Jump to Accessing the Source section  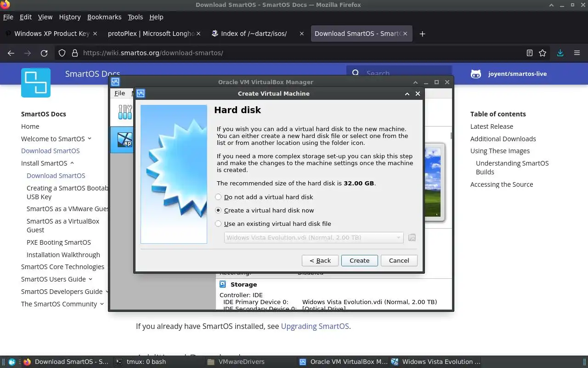pos(502,184)
